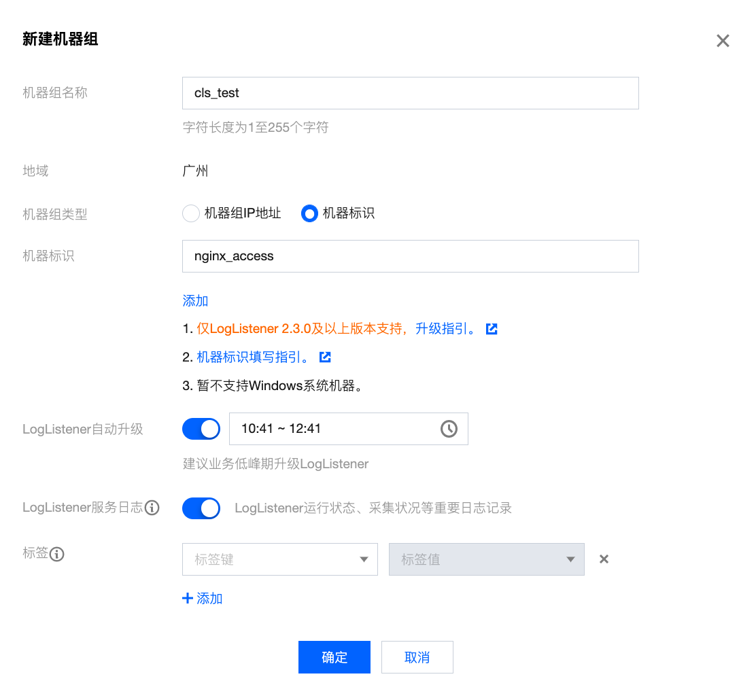Click info icon beside LogListener服务日志

[152, 508]
